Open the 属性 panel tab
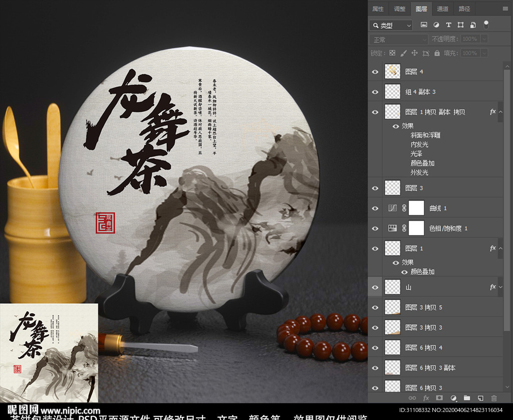 click(x=378, y=9)
